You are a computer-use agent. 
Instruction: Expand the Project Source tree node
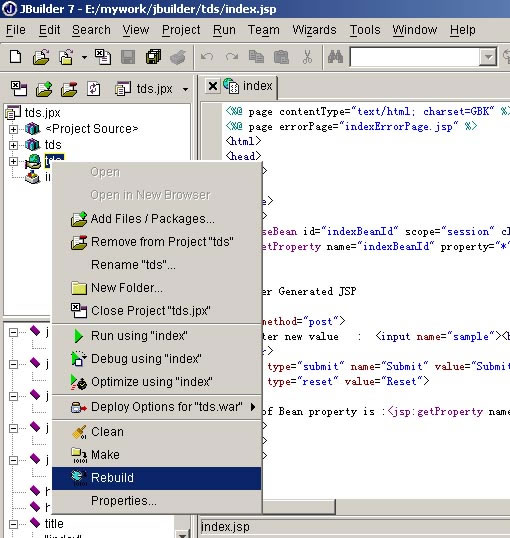click(13, 129)
